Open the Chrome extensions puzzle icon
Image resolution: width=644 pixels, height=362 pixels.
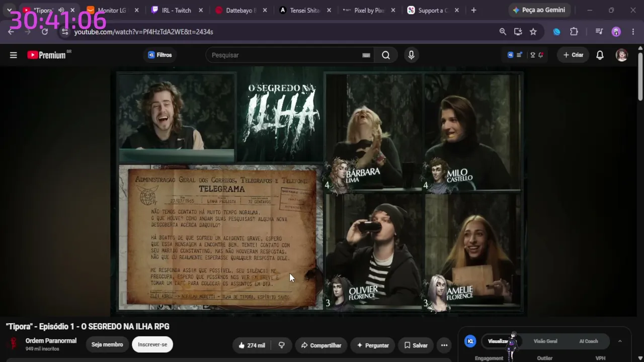(x=574, y=32)
